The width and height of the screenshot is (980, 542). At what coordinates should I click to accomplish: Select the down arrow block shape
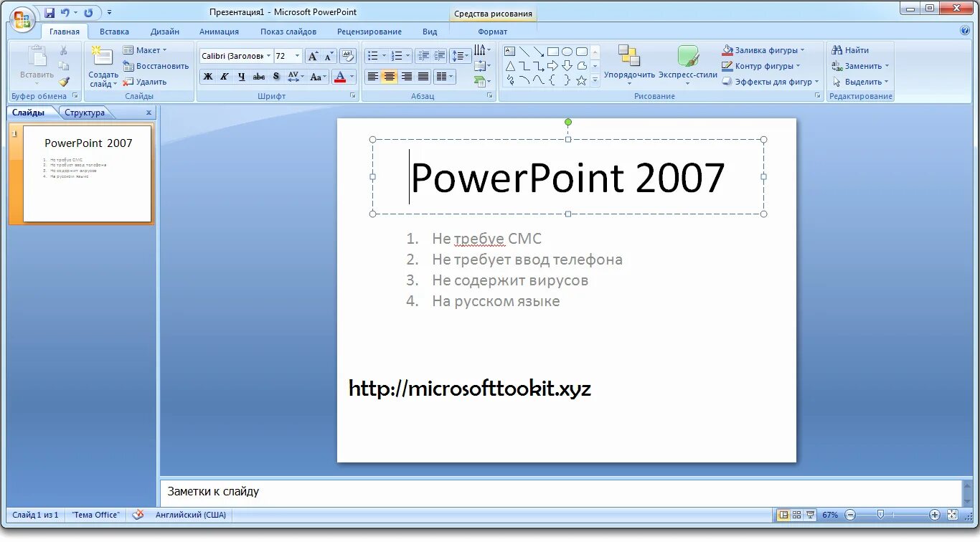point(567,66)
